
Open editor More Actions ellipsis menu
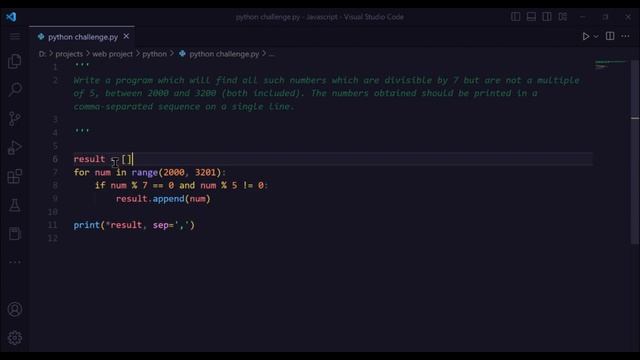(x=625, y=36)
